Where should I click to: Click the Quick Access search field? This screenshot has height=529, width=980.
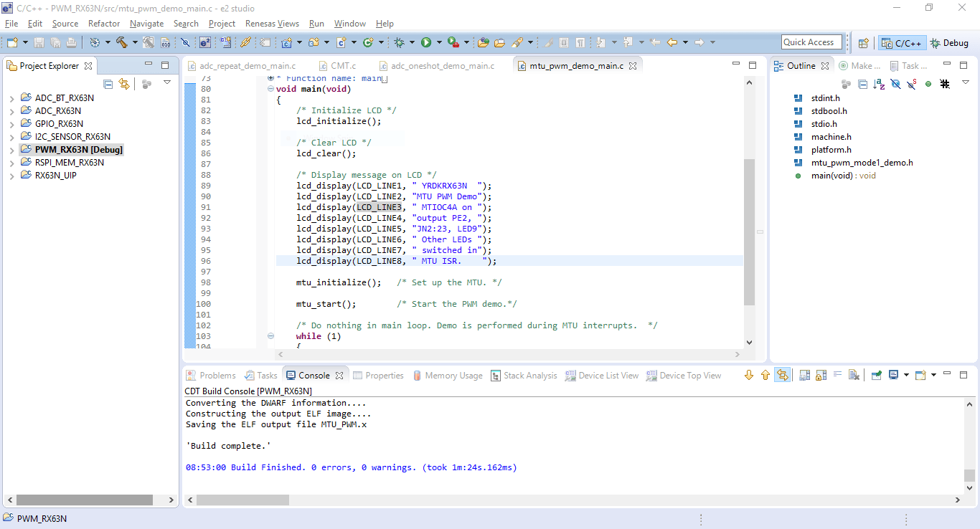tap(811, 42)
